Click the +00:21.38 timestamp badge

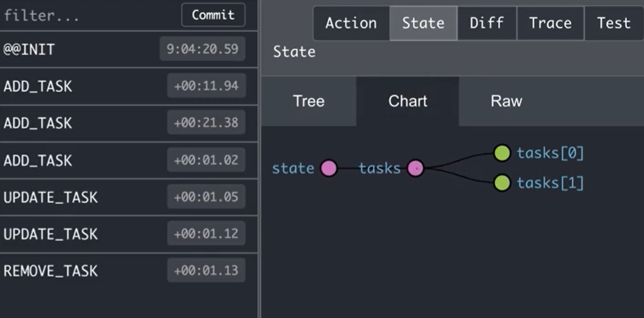tap(206, 122)
